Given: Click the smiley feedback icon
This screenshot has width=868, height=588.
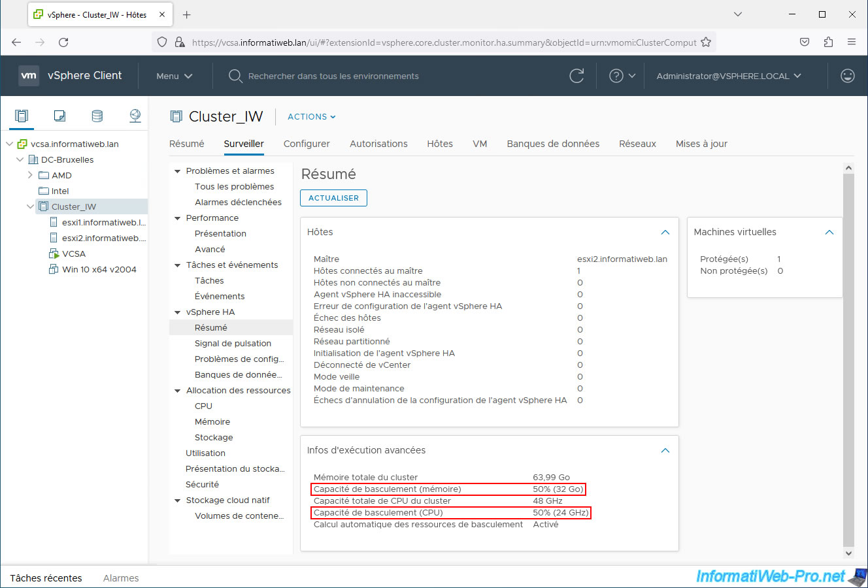Looking at the screenshot, I should 848,76.
